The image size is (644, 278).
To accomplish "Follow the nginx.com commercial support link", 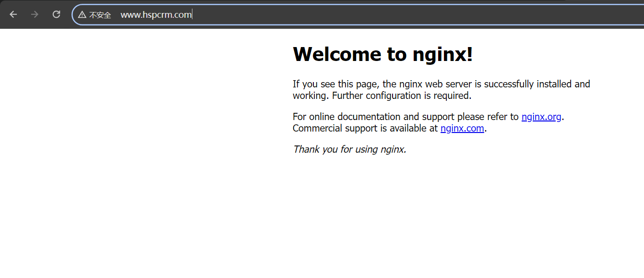I will [462, 128].
